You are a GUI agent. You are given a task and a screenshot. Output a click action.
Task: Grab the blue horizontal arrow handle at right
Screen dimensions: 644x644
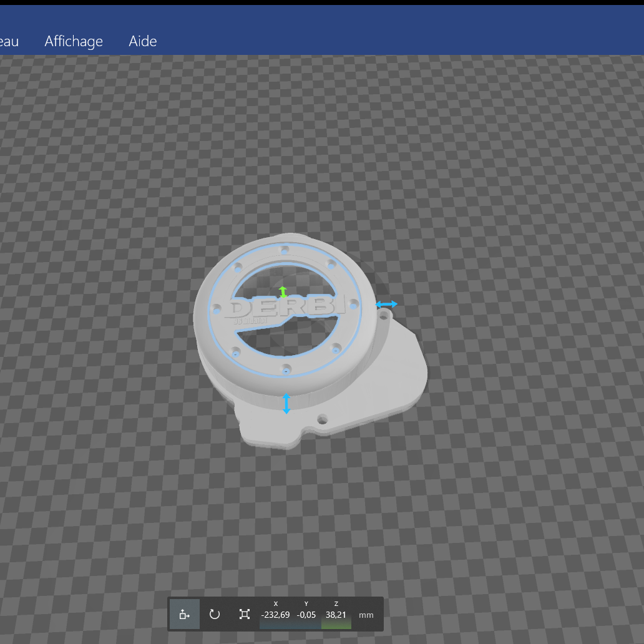pyautogui.click(x=386, y=305)
